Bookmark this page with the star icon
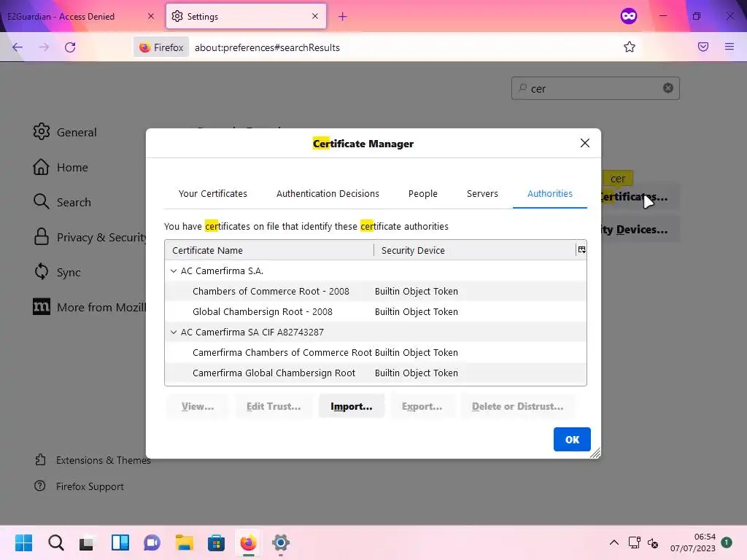747x560 pixels. click(630, 47)
